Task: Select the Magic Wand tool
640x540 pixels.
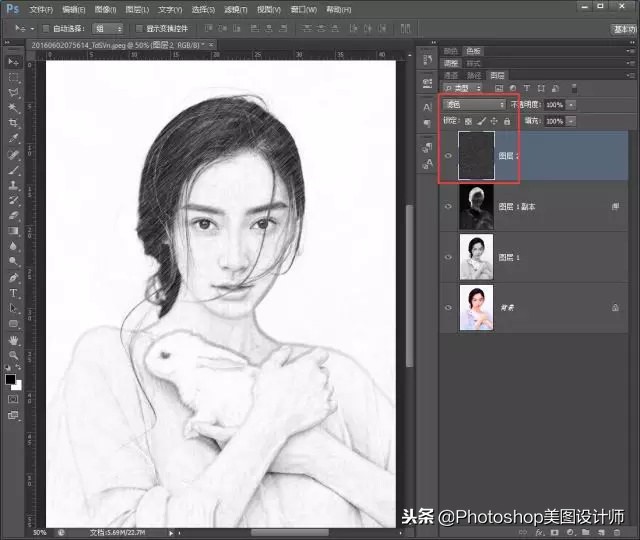Action: pos(13,108)
